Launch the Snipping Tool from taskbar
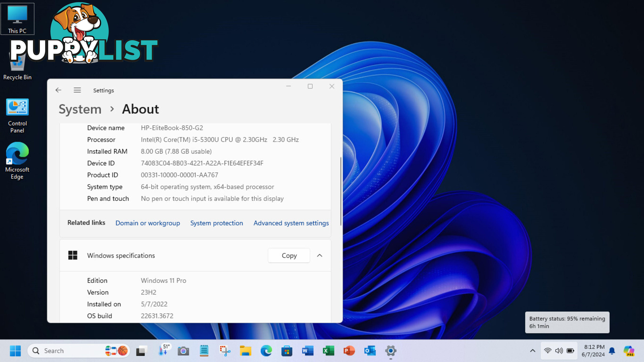The width and height of the screenshot is (644, 362). click(225, 351)
